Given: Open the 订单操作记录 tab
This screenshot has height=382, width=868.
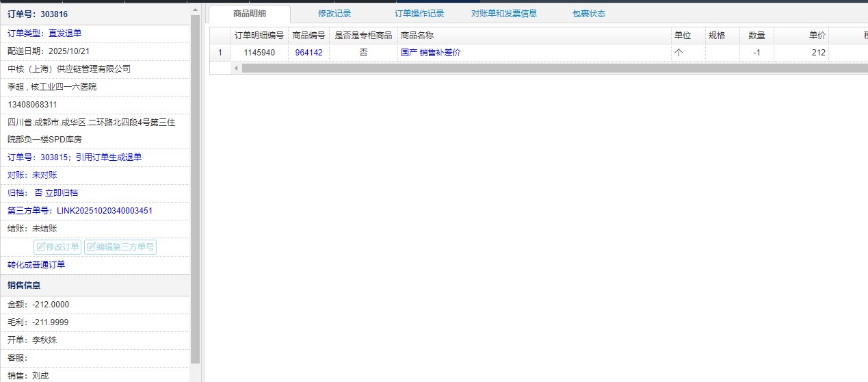Looking at the screenshot, I should click(x=419, y=14).
